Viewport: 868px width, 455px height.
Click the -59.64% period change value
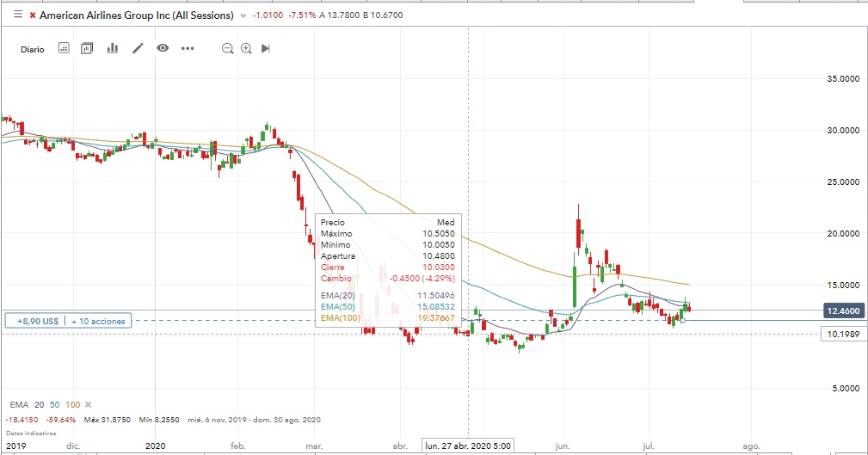coord(61,420)
